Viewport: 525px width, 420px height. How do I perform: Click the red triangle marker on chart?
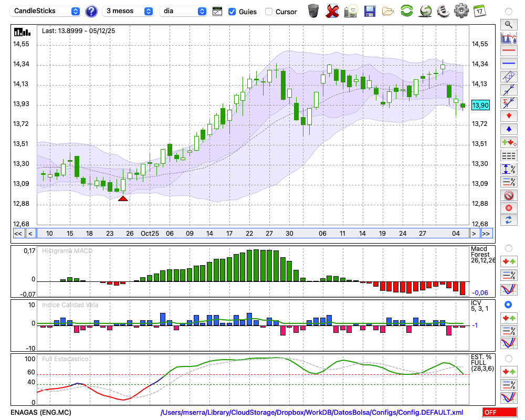click(123, 198)
